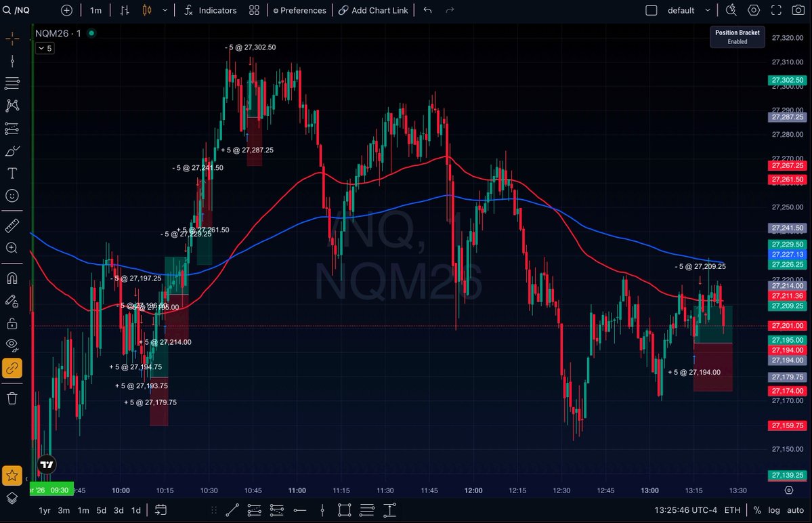This screenshot has height=523, width=812.
Task: Set range to 3d
Action: tap(119, 511)
